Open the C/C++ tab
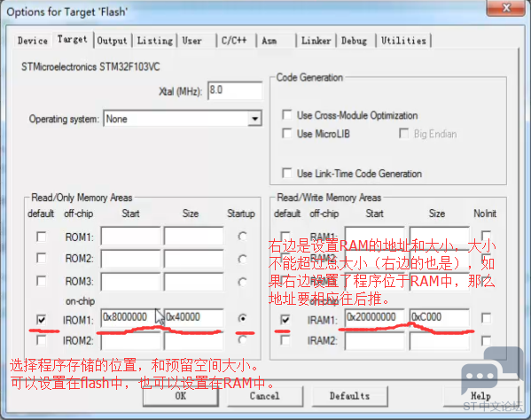 click(234, 41)
